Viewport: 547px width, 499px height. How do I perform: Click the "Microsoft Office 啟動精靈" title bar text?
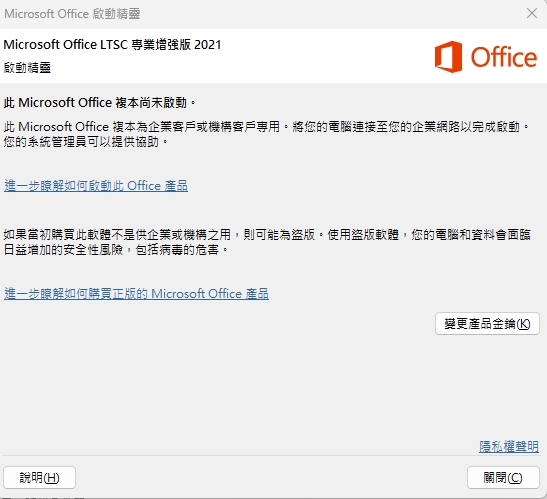tap(72, 14)
